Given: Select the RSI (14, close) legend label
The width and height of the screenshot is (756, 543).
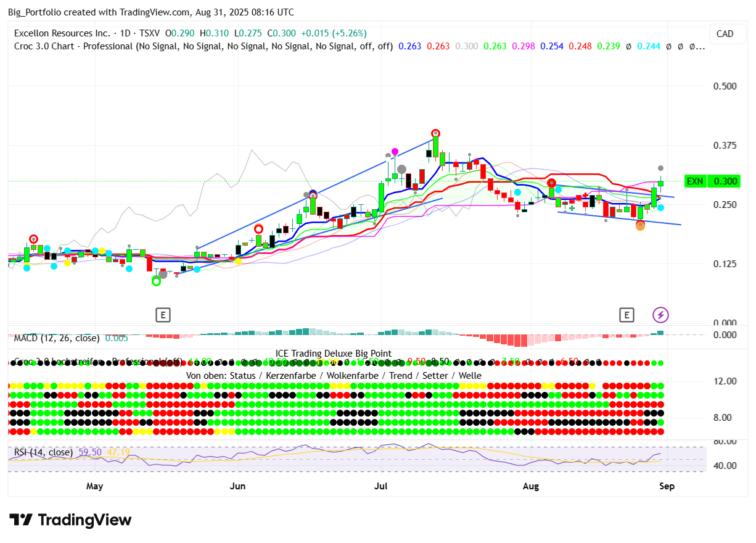Looking at the screenshot, I should 43,452.
